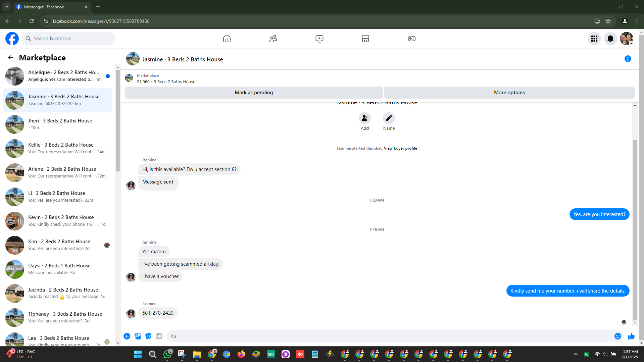Image resolution: width=644 pixels, height=362 pixels.
Task: Open Windows taskbar search
Action: pyautogui.click(x=152, y=354)
